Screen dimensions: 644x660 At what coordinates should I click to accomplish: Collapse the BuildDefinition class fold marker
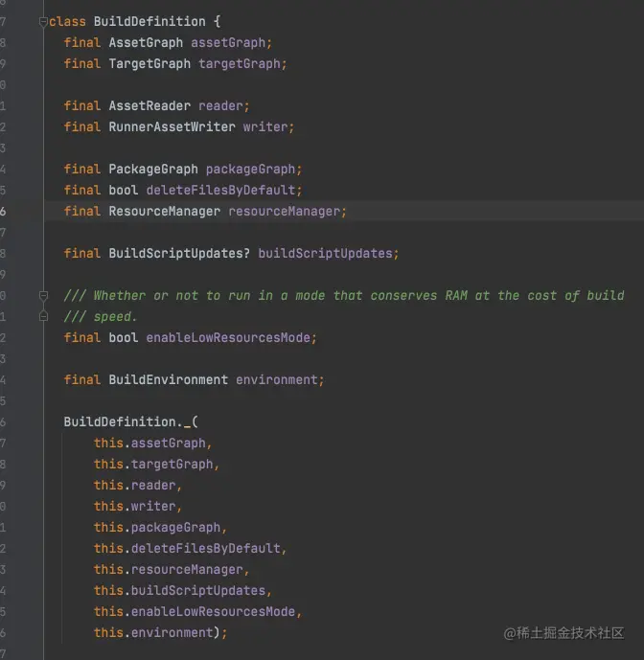(43, 21)
